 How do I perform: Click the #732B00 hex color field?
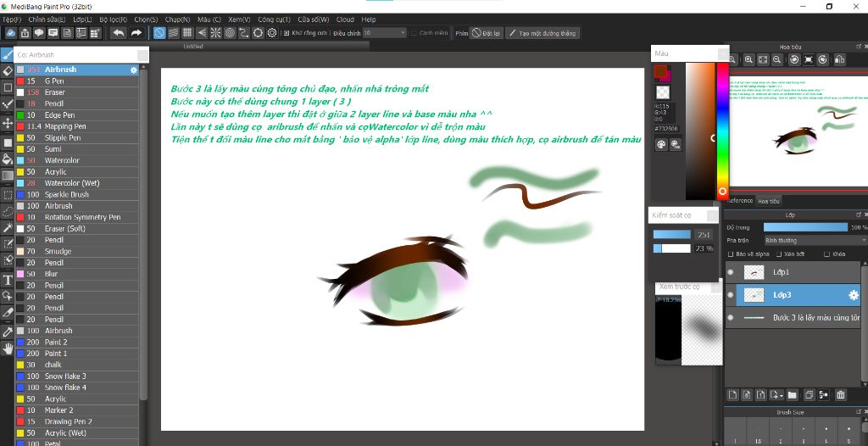[x=665, y=127]
